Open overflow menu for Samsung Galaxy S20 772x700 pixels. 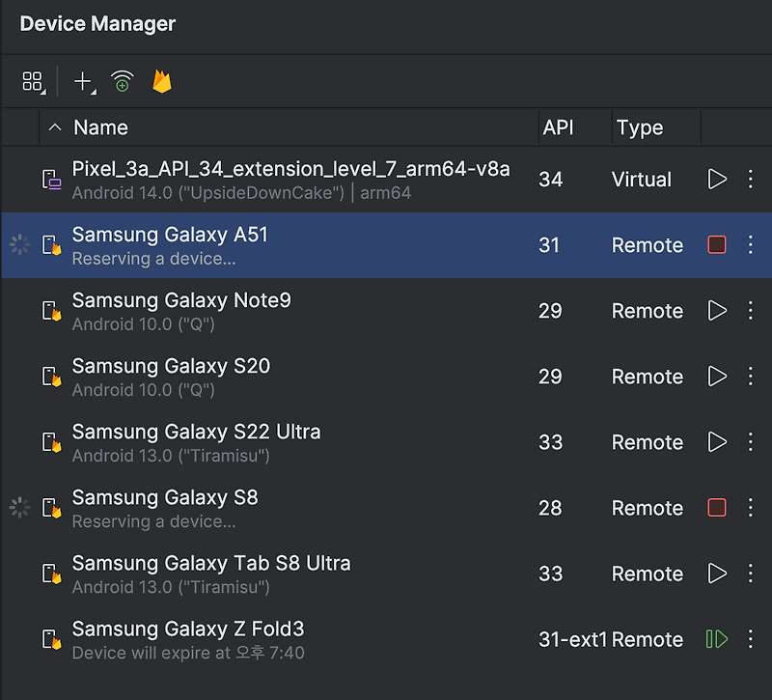(751, 377)
